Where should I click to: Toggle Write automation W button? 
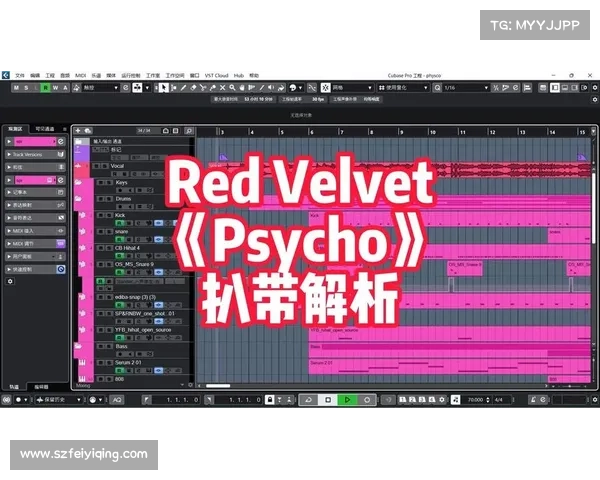pyautogui.click(x=55, y=88)
